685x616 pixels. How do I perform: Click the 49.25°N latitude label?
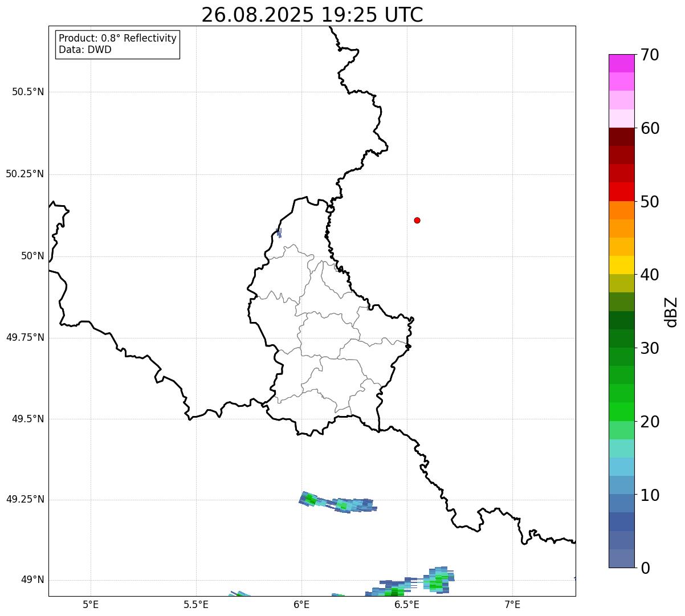[x=25, y=499]
